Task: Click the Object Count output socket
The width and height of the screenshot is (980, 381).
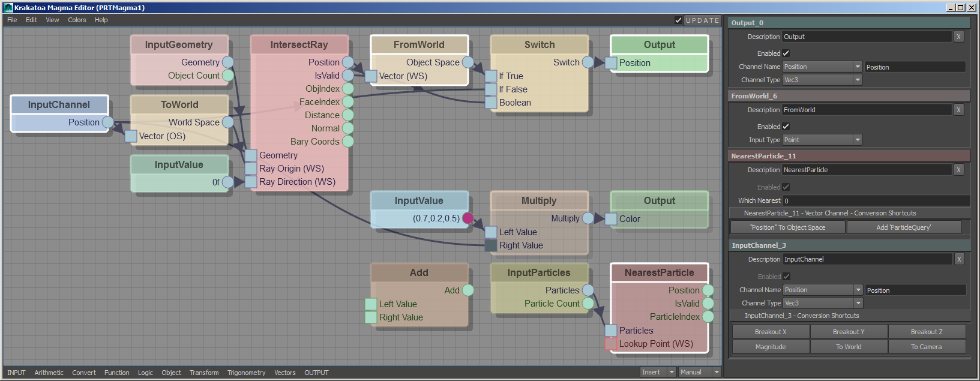Action: (x=228, y=75)
